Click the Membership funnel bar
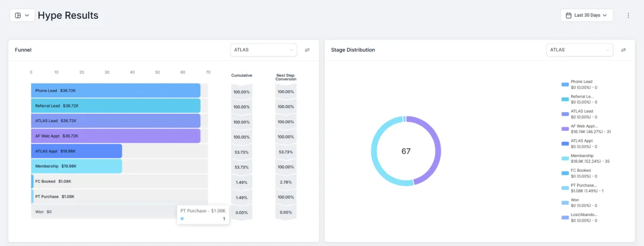Screen dimensions: 644x246 [x=77, y=166]
